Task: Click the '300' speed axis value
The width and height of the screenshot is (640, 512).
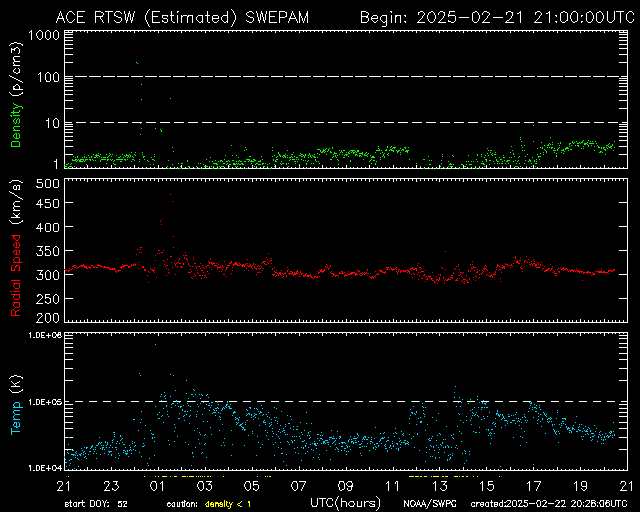Action: coord(47,274)
